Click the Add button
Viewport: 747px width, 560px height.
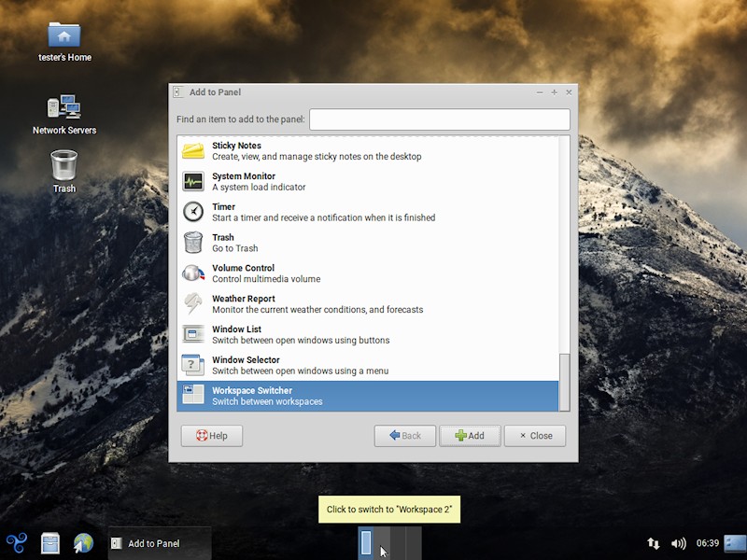tap(470, 436)
